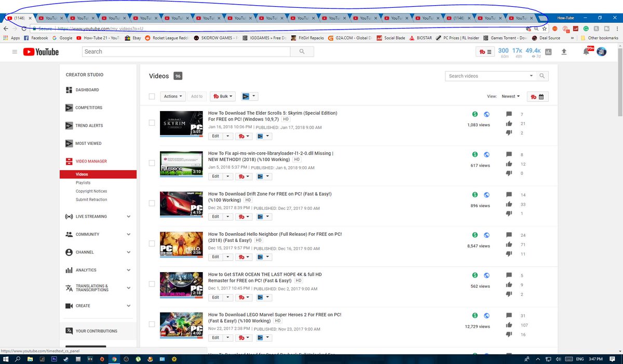Click the comments icon for Drift Zone video
This screenshot has width=623, height=364.
coord(509,195)
